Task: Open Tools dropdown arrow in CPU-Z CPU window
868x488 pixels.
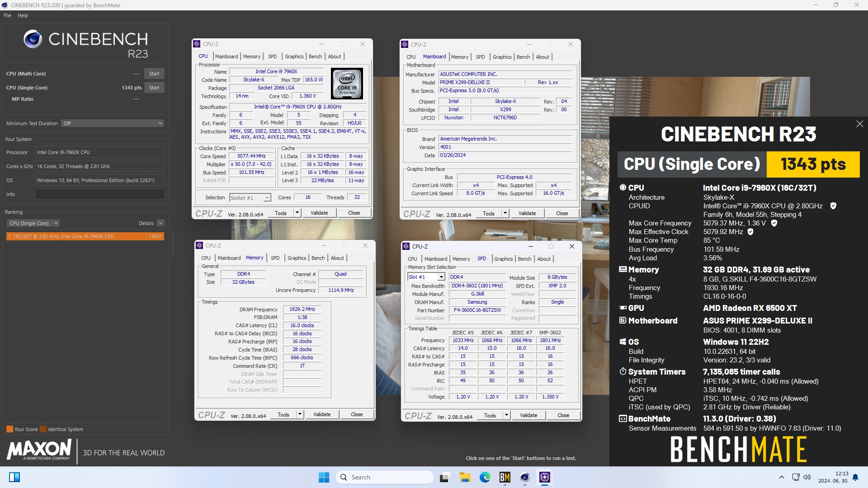Action: point(297,213)
